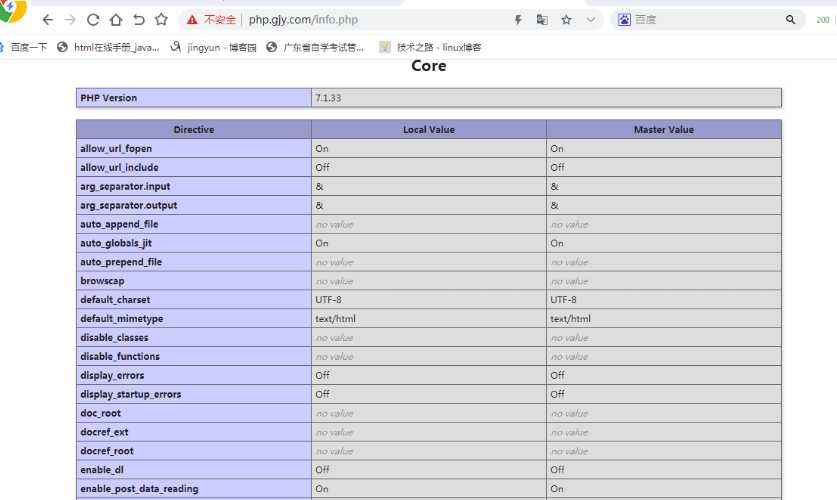Click the allow_url_fopen directive cell
Viewport: 837px width, 500px height.
194,148
